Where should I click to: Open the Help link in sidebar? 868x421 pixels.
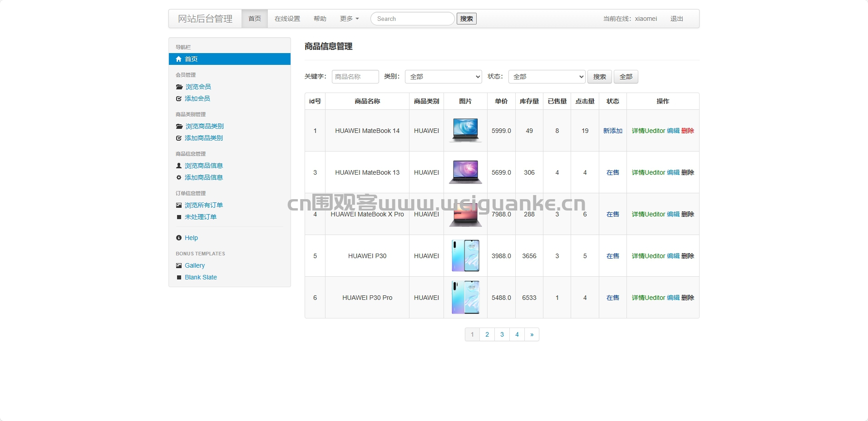(191, 238)
